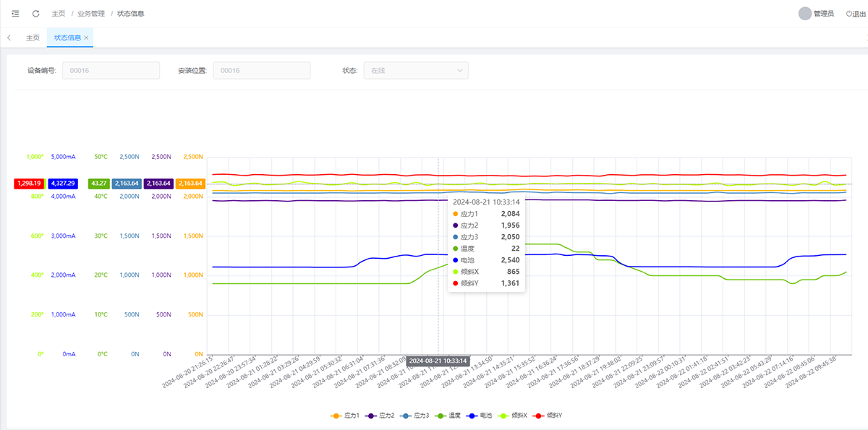This screenshot has width=868, height=430.
Task: Click 业务管理 in the breadcrumb
Action: [x=91, y=14]
